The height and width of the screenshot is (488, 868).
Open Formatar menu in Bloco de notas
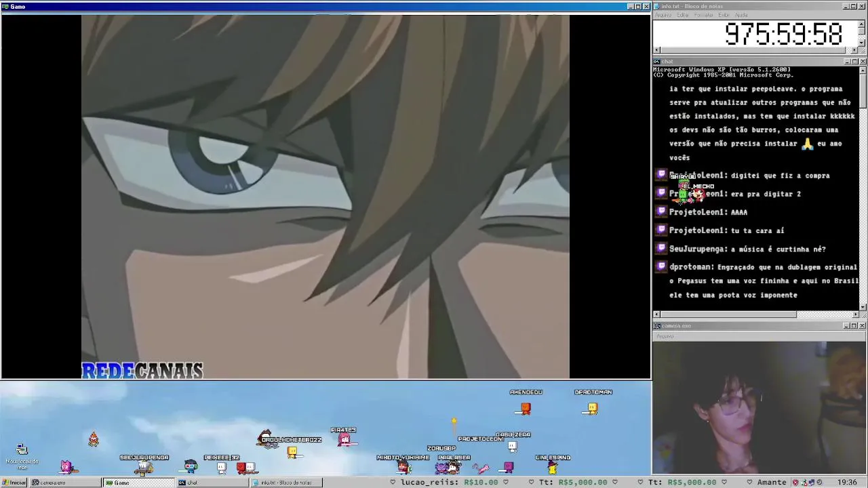(x=704, y=15)
